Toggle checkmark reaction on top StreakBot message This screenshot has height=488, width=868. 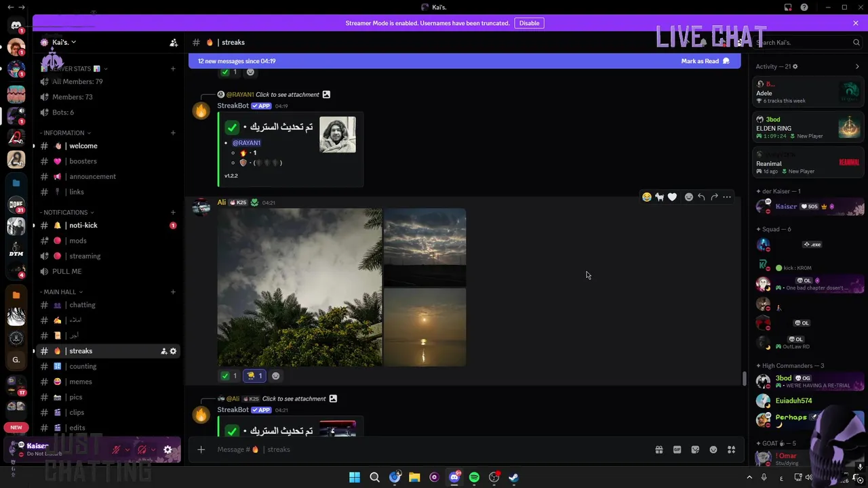(x=229, y=72)
